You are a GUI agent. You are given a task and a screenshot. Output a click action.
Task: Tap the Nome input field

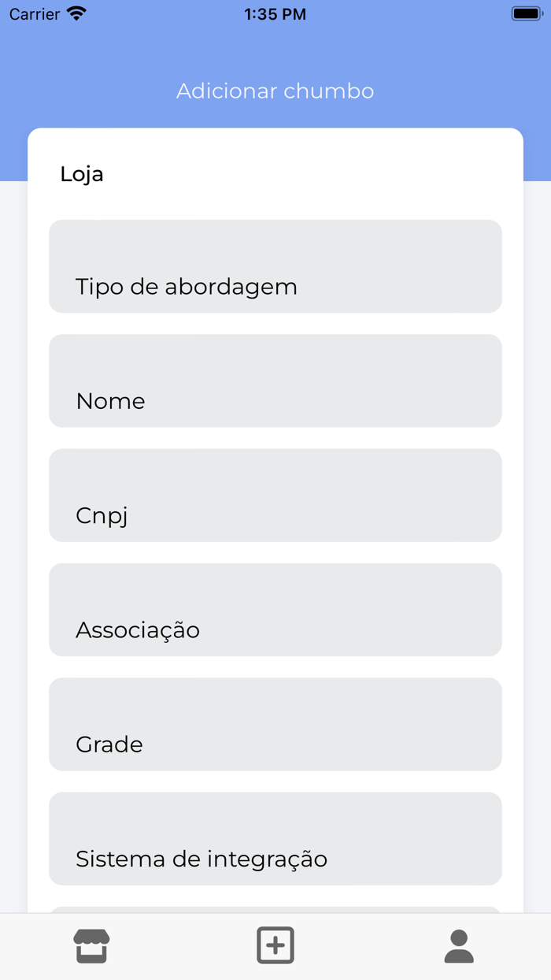coord(275,380)
